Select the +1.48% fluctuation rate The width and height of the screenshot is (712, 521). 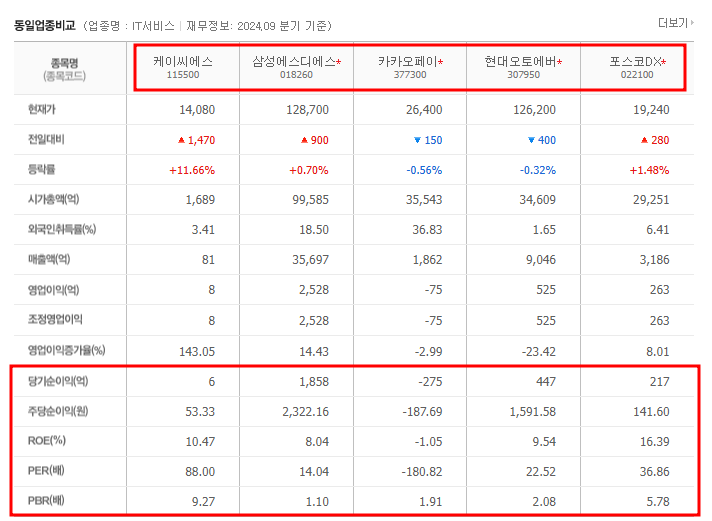coord(649,170)
